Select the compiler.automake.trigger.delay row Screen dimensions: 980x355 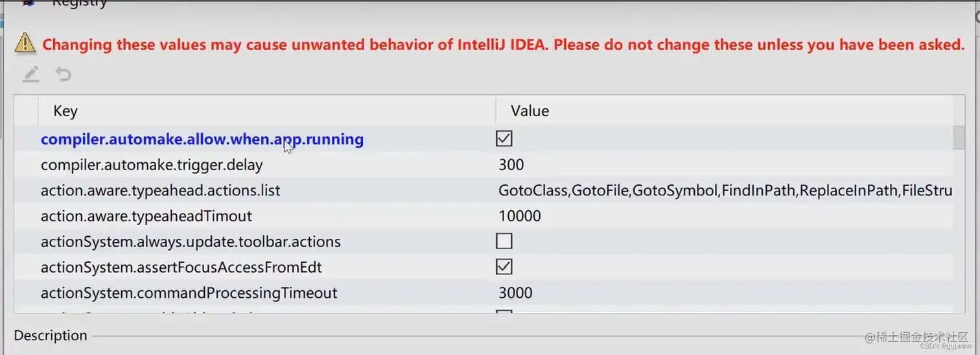click(x=484, y=165)
